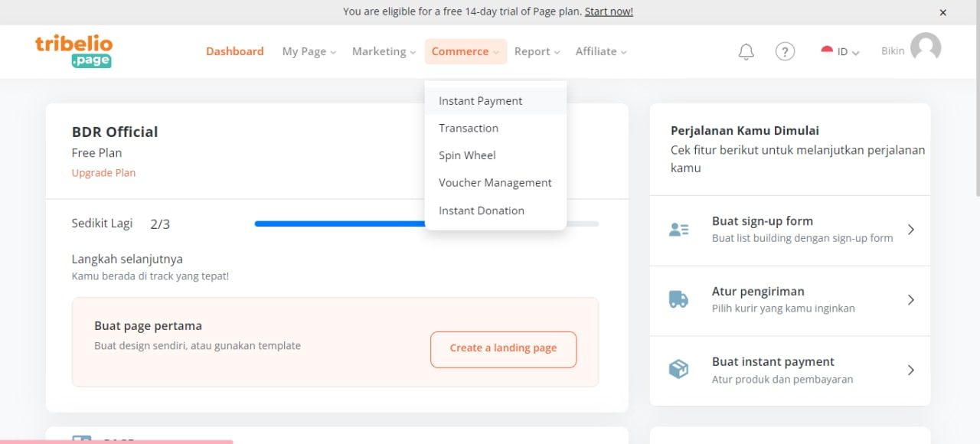This screenshot has height=444, width=980.
Task: Click the delivery truck icon
Action: coord(678,299)
